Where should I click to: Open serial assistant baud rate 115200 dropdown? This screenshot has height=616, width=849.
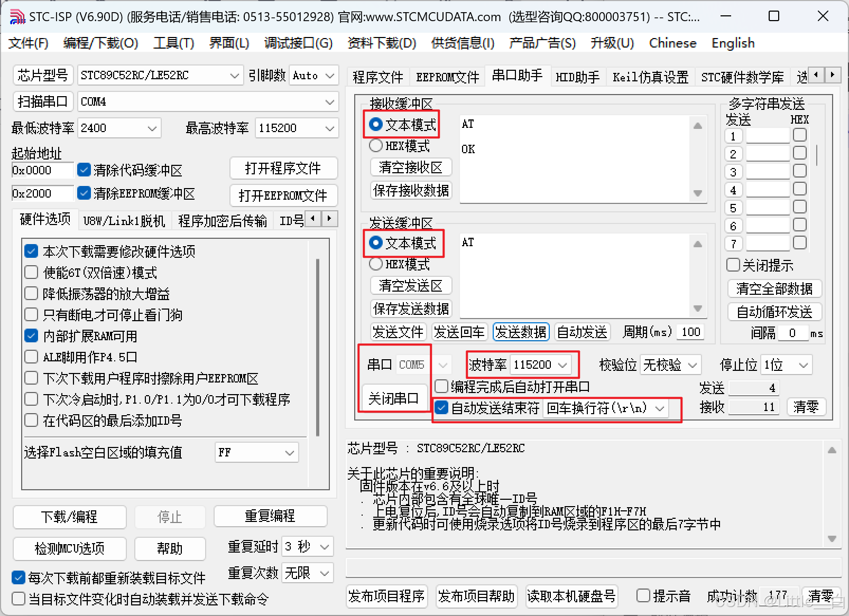coord(541,365)
